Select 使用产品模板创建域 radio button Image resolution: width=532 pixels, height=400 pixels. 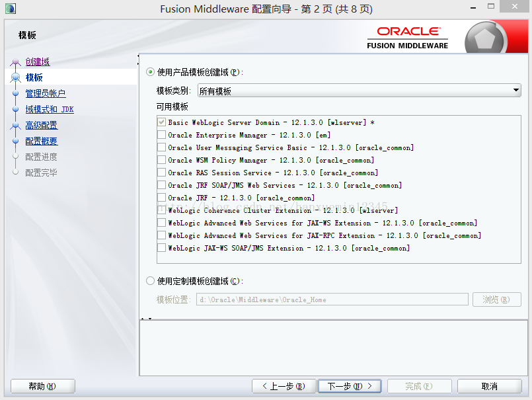150,72
